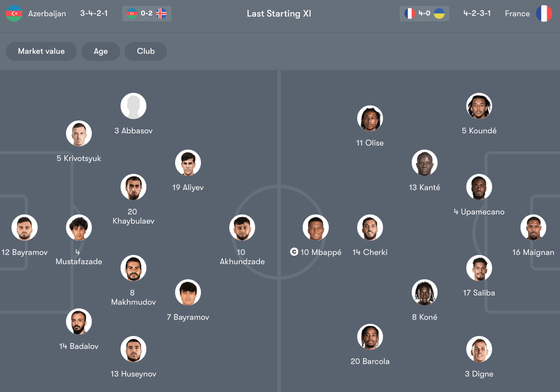Image resolution: width=560 pixels, height=392 pixels.
Task: Toggle the Market value display
Action: coord(41,51)
